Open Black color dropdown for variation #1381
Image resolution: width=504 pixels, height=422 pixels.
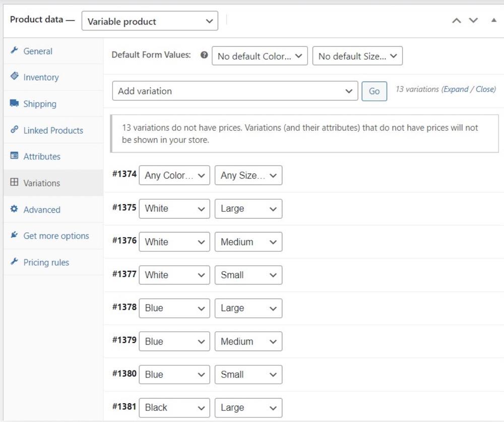click(174, 407)
